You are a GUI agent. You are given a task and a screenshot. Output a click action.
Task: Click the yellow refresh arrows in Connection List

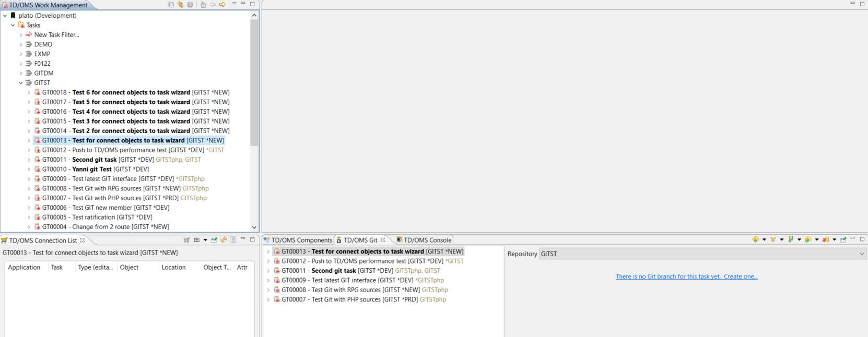coord(224,240)
